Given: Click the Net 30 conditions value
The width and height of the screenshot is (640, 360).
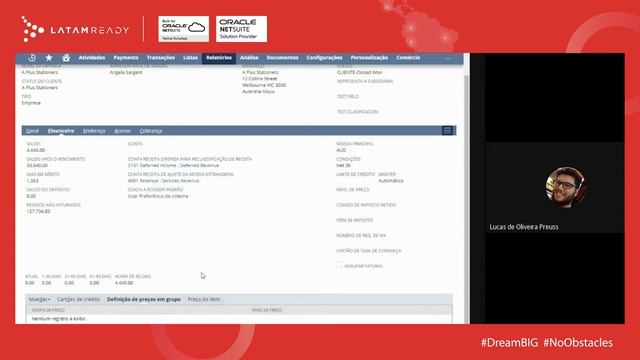Looking at the screenshot, I should tap(343, 166).
